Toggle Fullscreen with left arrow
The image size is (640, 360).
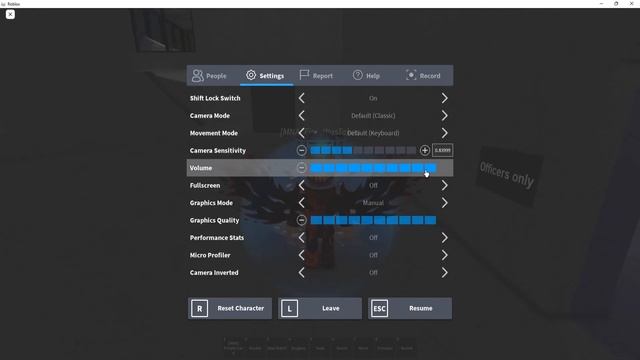coord(301,185)
